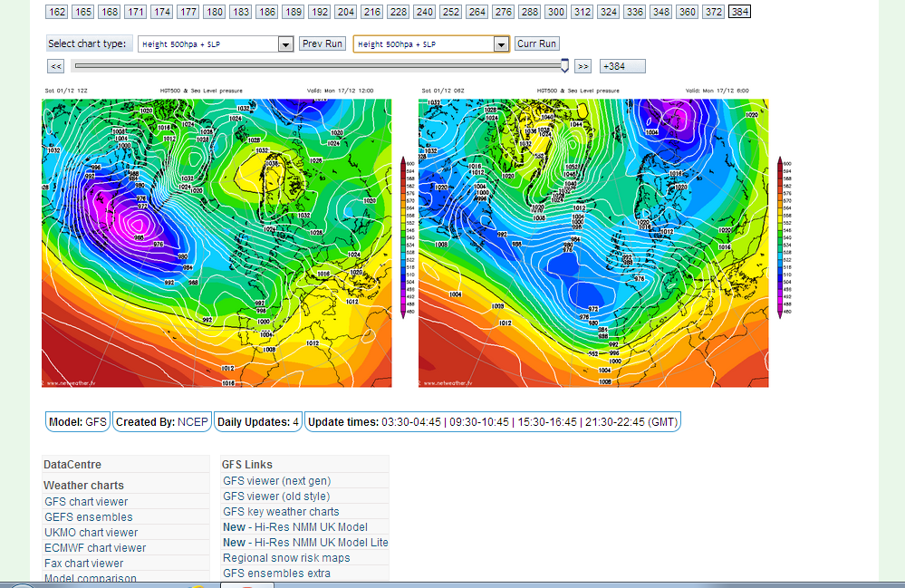Viewport: 905px width, 588px height.
Task: Click the Update times info badge
Action: [493, 422]
